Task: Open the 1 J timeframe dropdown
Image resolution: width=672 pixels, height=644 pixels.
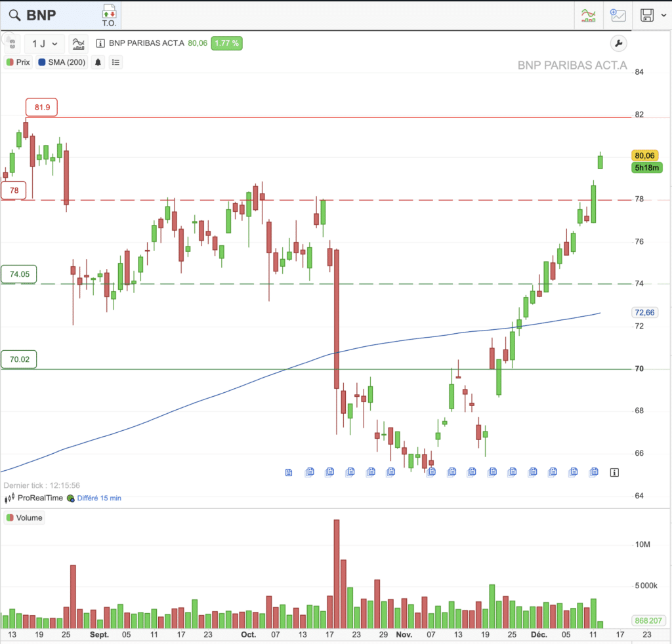Action: (45, 44)
